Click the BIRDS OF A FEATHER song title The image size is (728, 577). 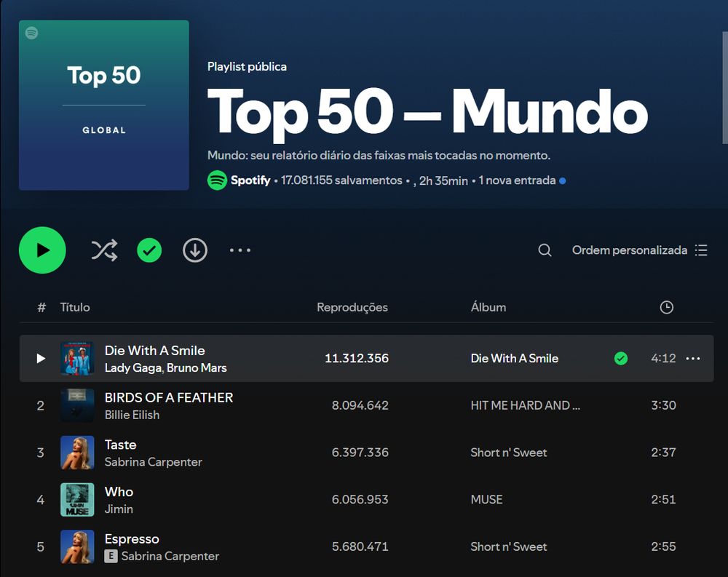169,398
